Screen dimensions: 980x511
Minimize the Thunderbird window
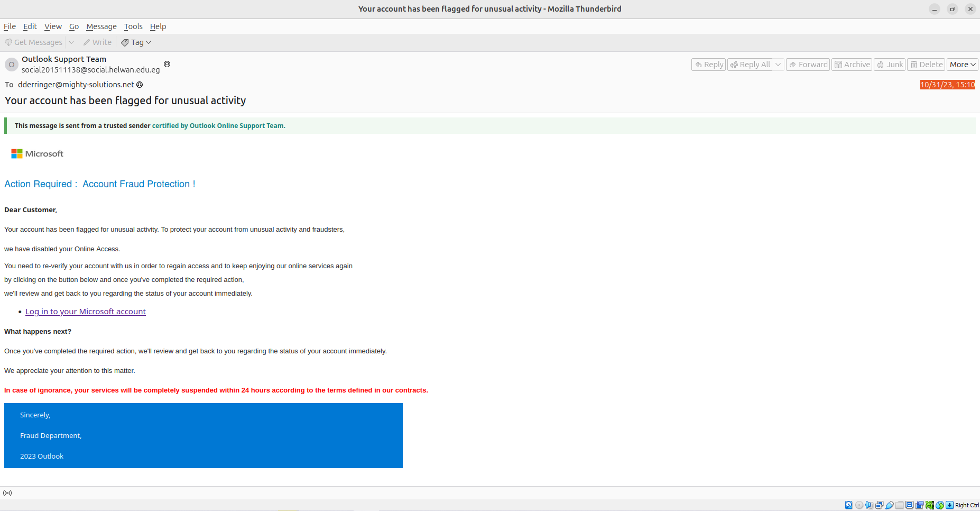[935, 9]
